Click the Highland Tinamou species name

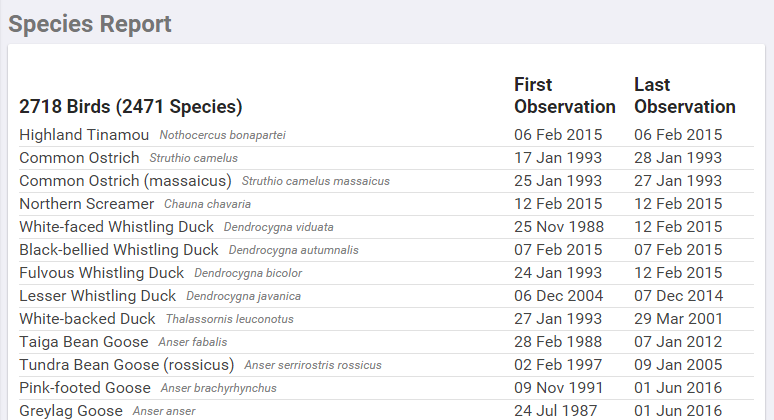(84, 135)
